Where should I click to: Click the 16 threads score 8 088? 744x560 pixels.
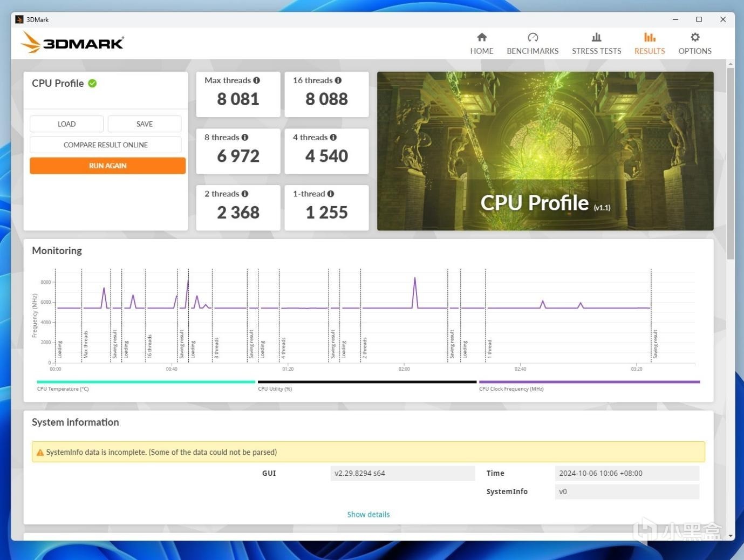tap(326, 99)
